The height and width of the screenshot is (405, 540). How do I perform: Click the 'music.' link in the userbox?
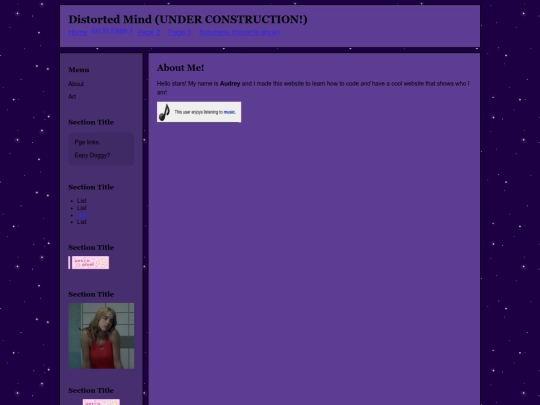click(230, 112)
